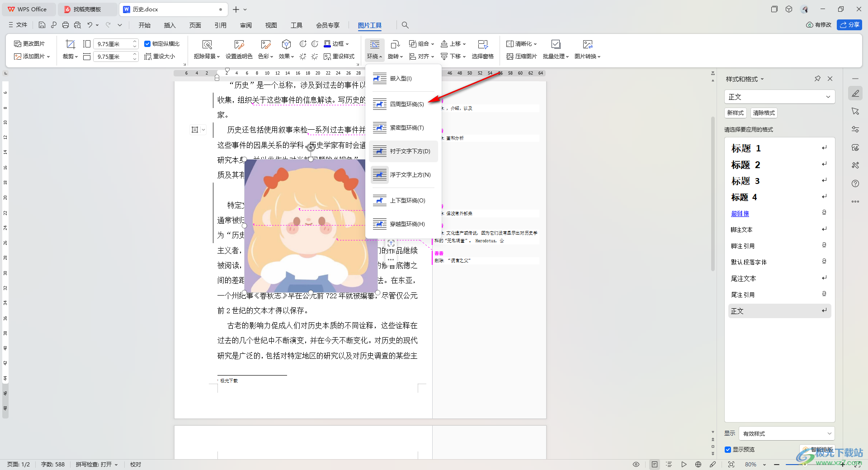
Task: Open the 色彩 color adjustment icon
Action: [x=266, y=44]
